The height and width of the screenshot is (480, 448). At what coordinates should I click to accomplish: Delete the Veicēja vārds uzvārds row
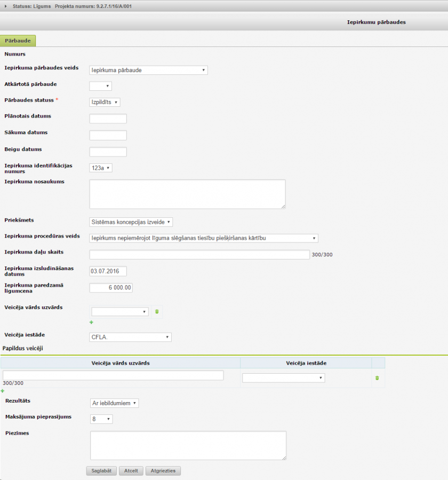tap(157, 311)
